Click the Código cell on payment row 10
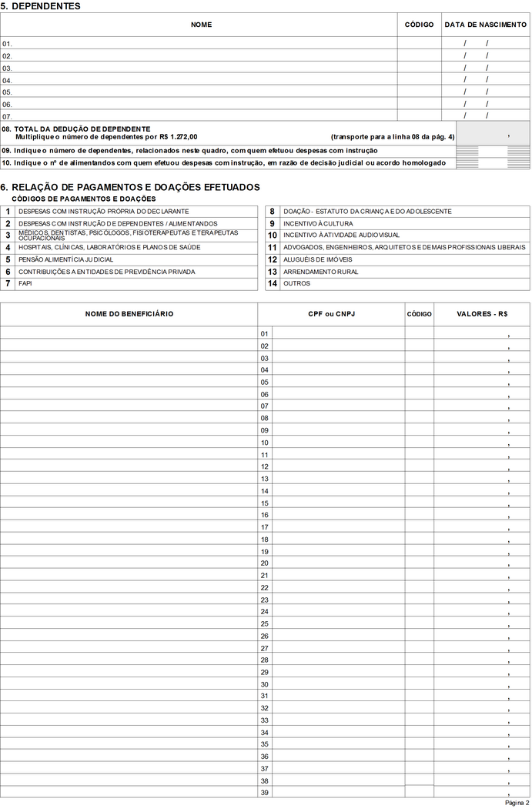Viewport: 532px width, 812px height. [419, 443]
